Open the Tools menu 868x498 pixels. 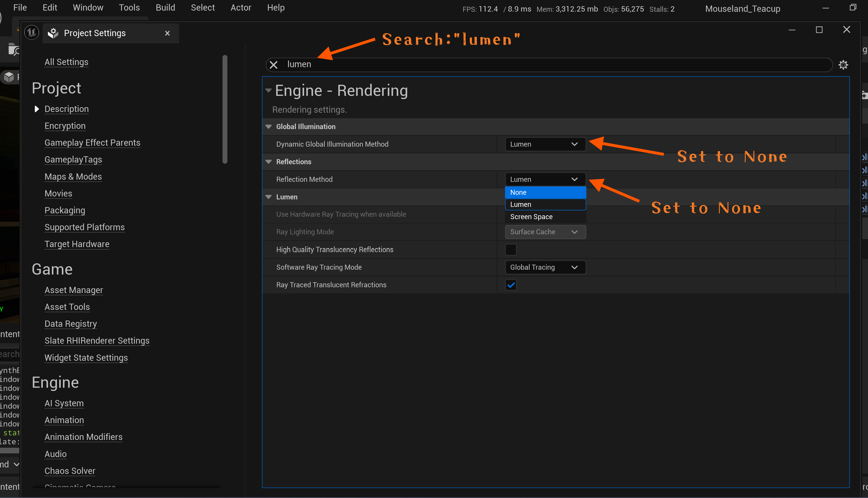129,7
